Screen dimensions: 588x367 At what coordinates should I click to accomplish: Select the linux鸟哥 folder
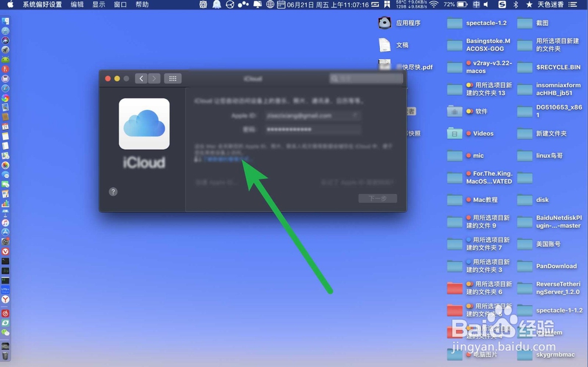(540, 156)
